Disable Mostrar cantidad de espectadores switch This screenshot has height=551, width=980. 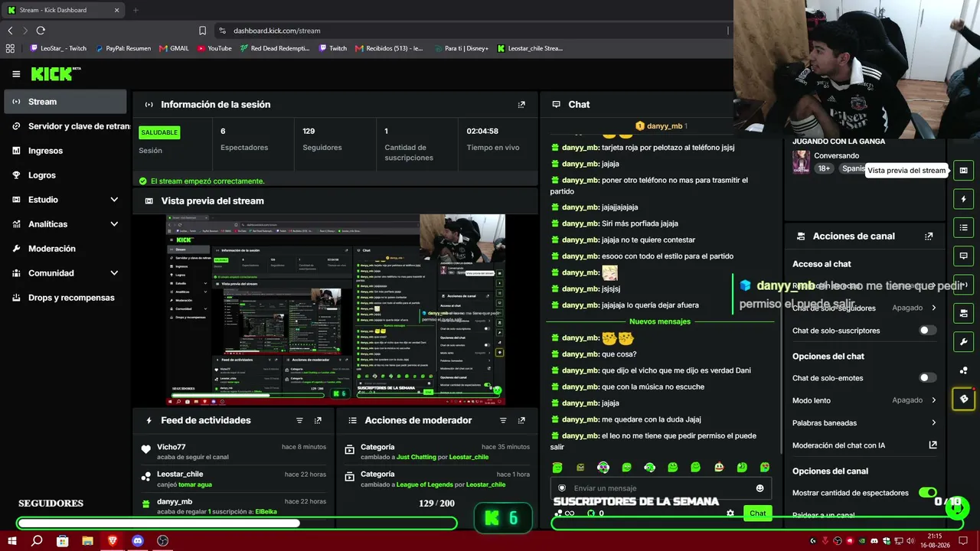928,493
